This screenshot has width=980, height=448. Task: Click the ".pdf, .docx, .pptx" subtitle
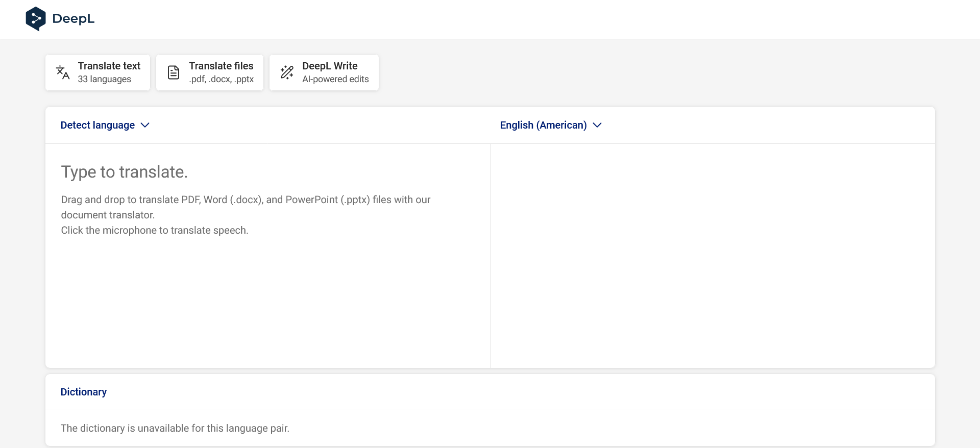click(x=221, y=79)
